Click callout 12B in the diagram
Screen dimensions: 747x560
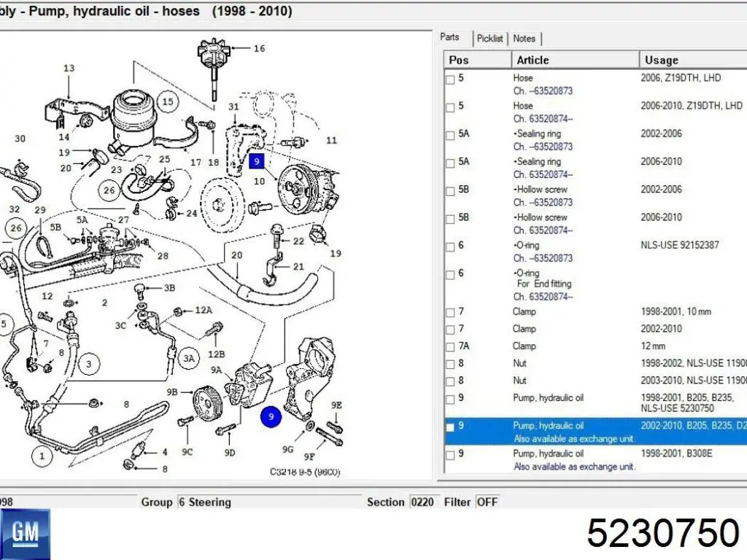[x=216, y=354]
